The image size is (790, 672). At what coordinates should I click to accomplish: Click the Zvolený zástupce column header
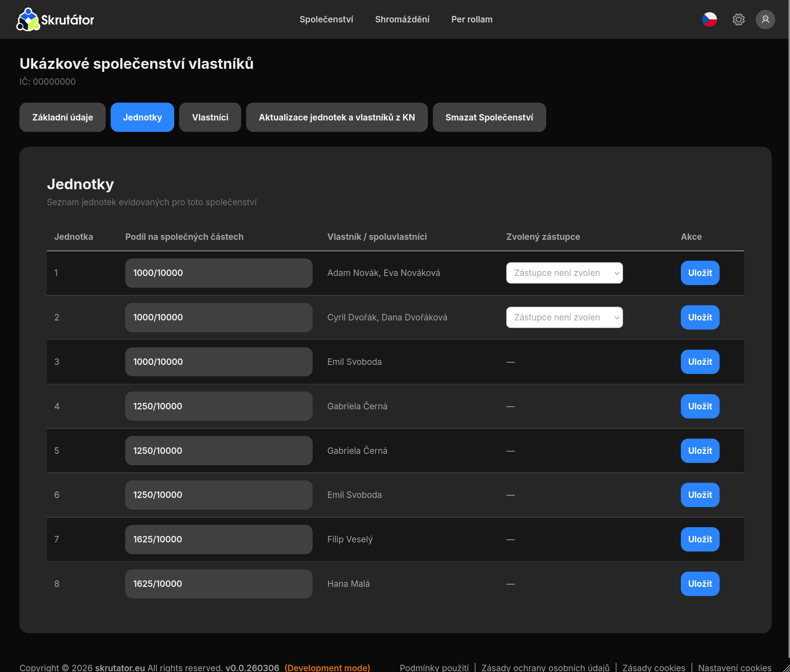click(x=543, y=236)
